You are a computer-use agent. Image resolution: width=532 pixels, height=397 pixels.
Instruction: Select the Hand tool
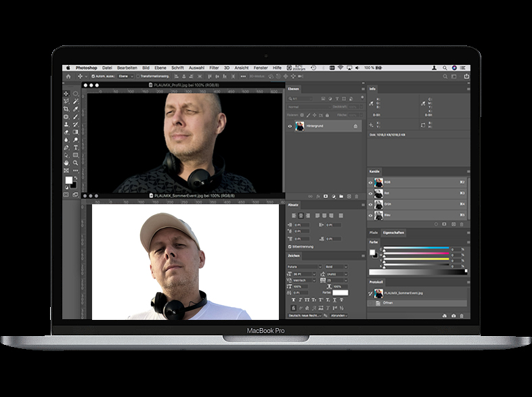tap(66, 162)
